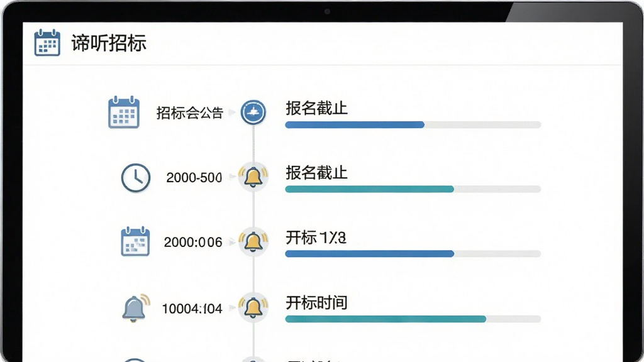Click the blue progress bar under 开标 1X3
This screenshot has height=362, width=644.
(x=413, y=254)
